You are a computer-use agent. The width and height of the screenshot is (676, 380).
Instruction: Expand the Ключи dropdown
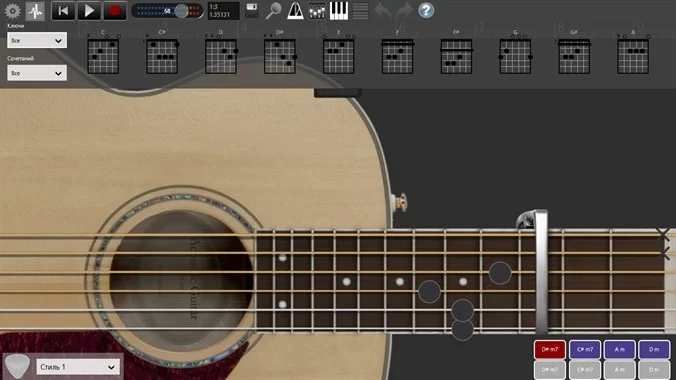click(x=37, y=40)
